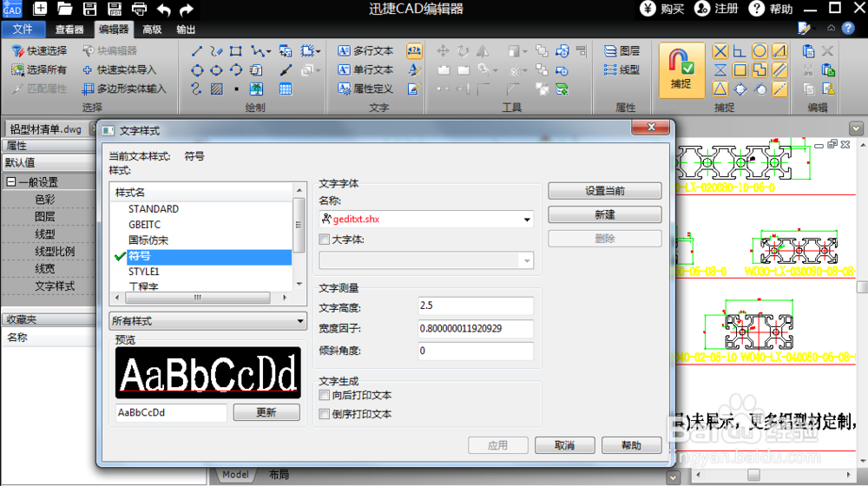
Task: Open Attribute Definition tool
Action: [x=365, y=89]
